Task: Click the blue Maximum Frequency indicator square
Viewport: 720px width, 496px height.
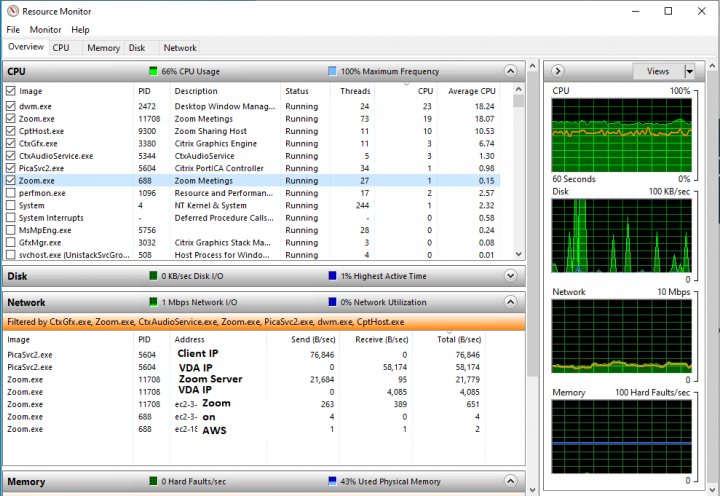Action: tap(332, 72)
